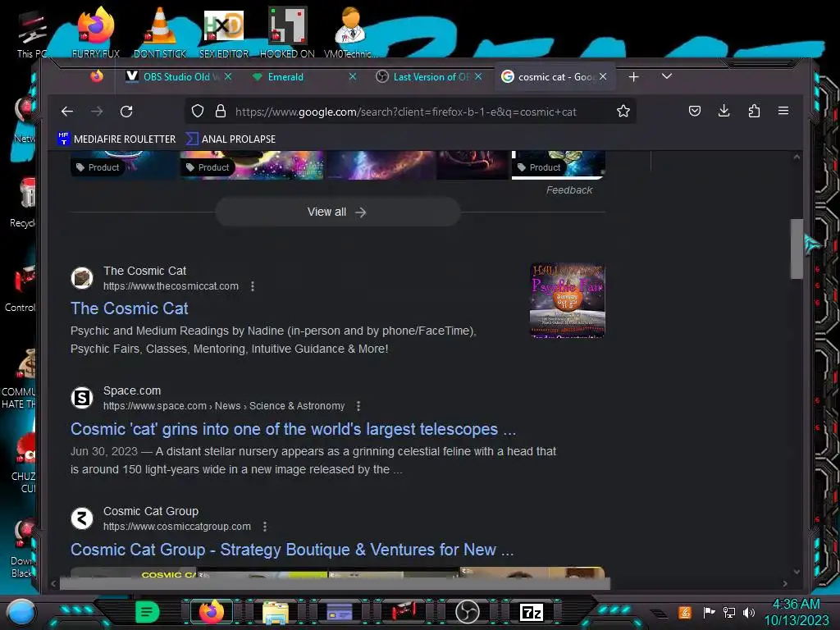Open File Explorer from the taskbar
840x630 pixels.
coord(276,612)
